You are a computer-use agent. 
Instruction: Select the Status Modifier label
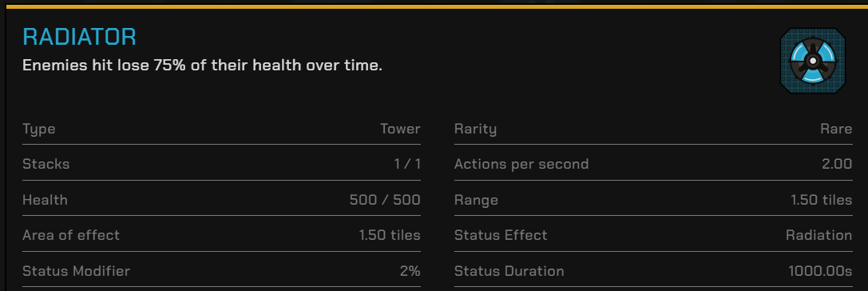pos(77,271)
